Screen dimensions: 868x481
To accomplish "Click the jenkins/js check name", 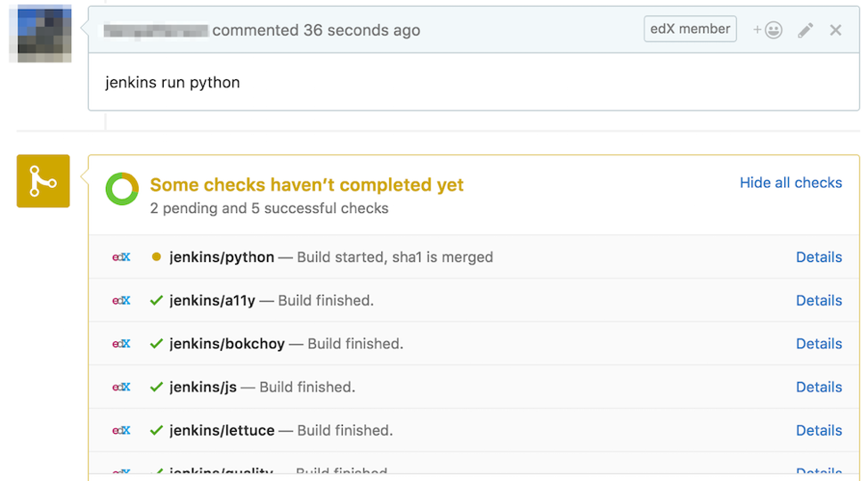I will tap(203, 387).
